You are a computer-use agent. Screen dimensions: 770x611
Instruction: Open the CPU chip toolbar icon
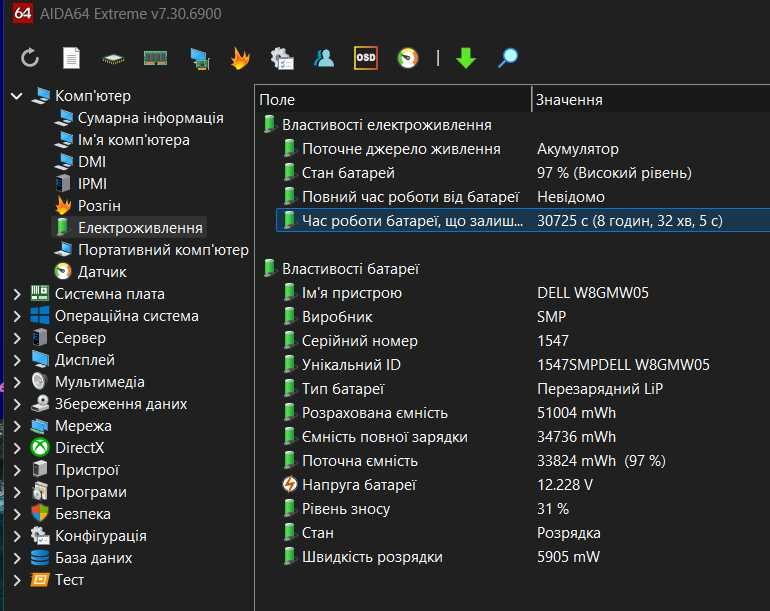coord(113,59)
